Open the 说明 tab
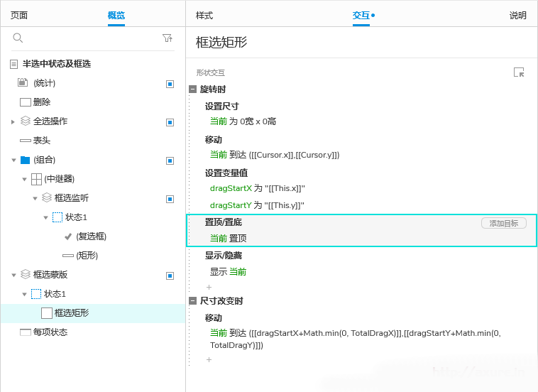The width and height of the screenshot is (538, 392). (x=517, y=16)
